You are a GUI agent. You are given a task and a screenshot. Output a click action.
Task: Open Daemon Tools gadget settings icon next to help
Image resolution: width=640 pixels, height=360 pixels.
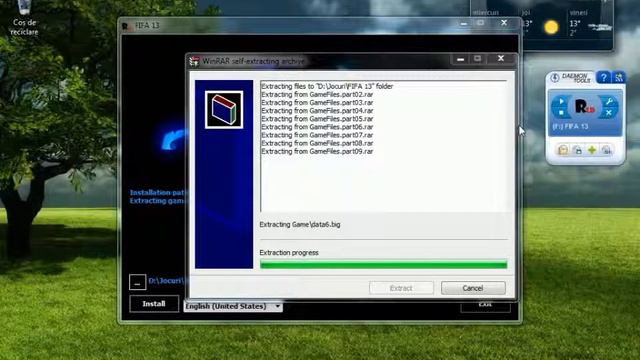coord(618,77)
